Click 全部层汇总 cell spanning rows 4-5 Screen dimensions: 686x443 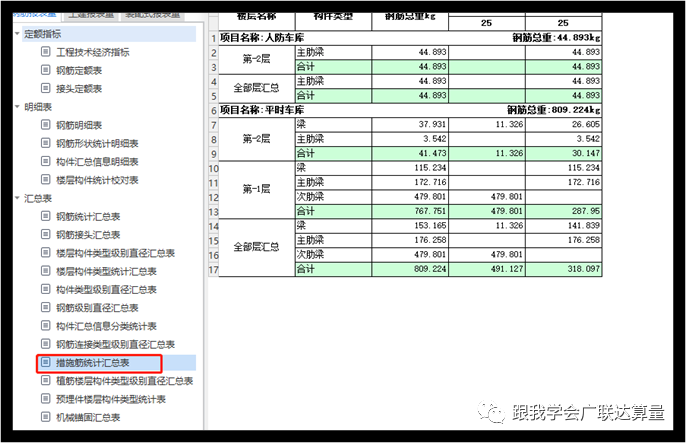pos(257,88)
